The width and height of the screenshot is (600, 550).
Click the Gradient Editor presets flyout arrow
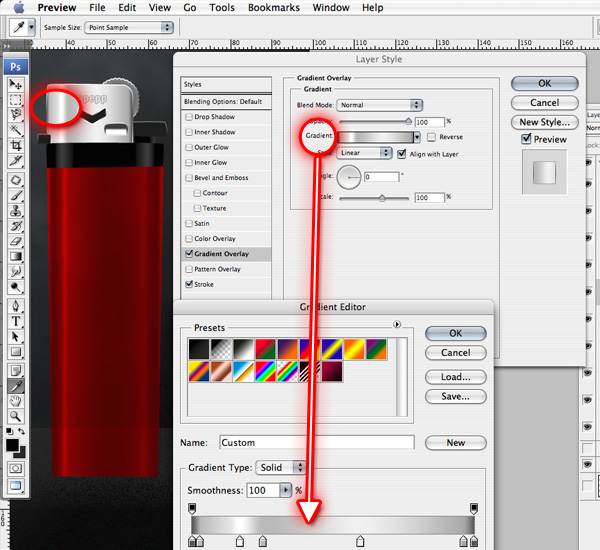pyautogui.click(x=397, y=324)
